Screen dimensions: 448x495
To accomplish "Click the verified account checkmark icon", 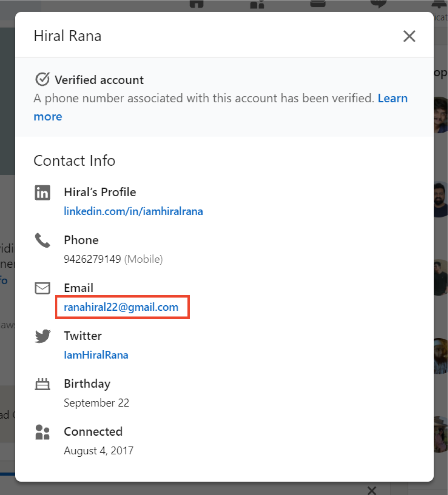I will [x=43, y=79].
